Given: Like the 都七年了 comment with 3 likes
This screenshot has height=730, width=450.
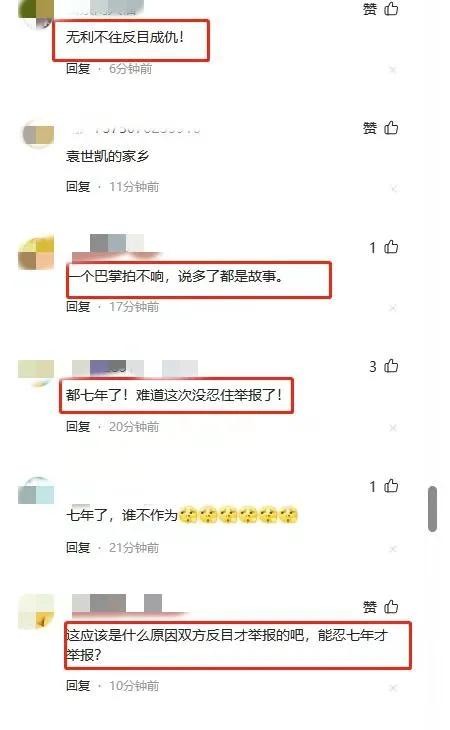Looking at the screenshot, I should [391, 366].
